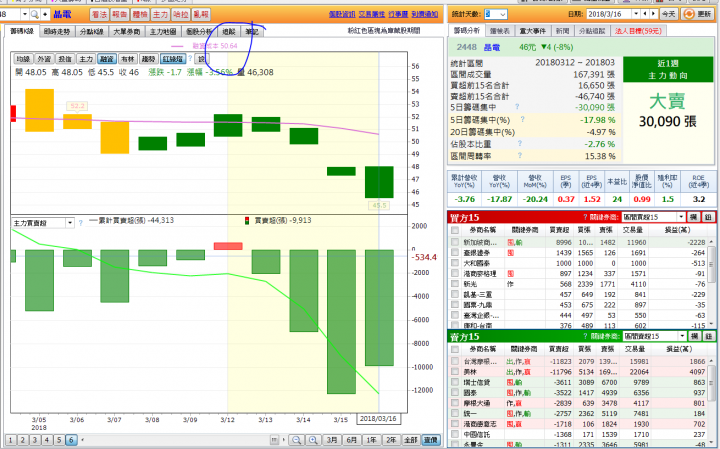This screenshot has width=720, height=449.
Task: Toggle the 趨勢 overlay button
Action: (x=148, y=59)
